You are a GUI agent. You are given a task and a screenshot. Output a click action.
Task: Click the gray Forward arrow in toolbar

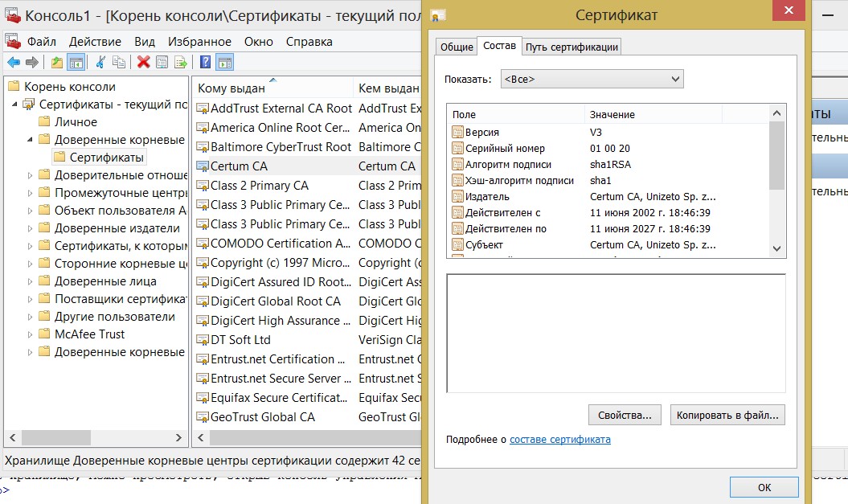[x=32, y=62]
